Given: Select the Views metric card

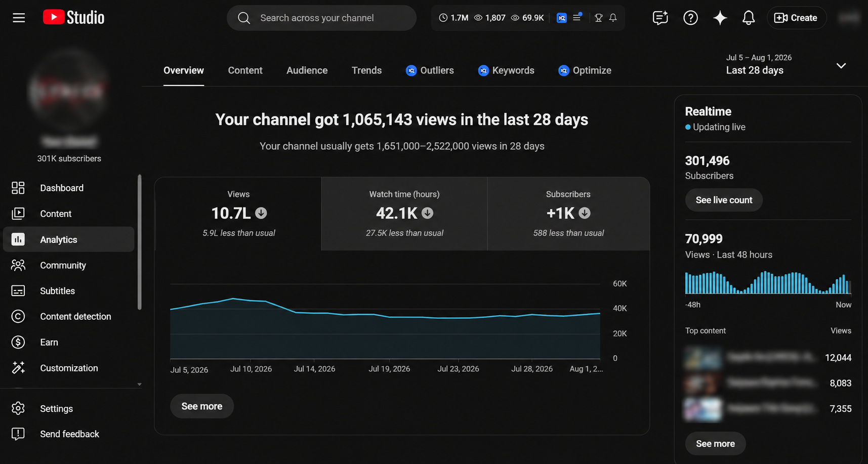Looking at the screenshot, I should [238, 214].
